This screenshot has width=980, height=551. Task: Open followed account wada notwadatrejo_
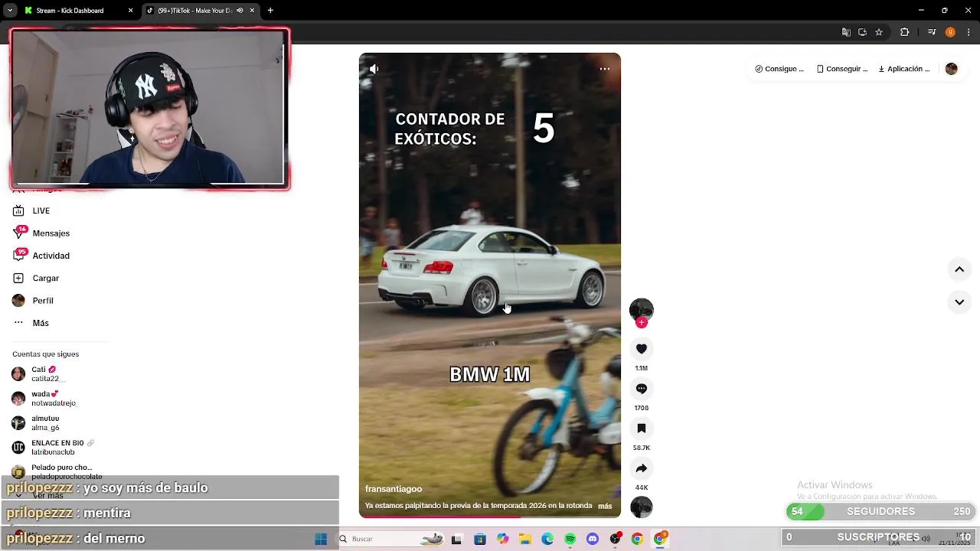pos(44,398)
